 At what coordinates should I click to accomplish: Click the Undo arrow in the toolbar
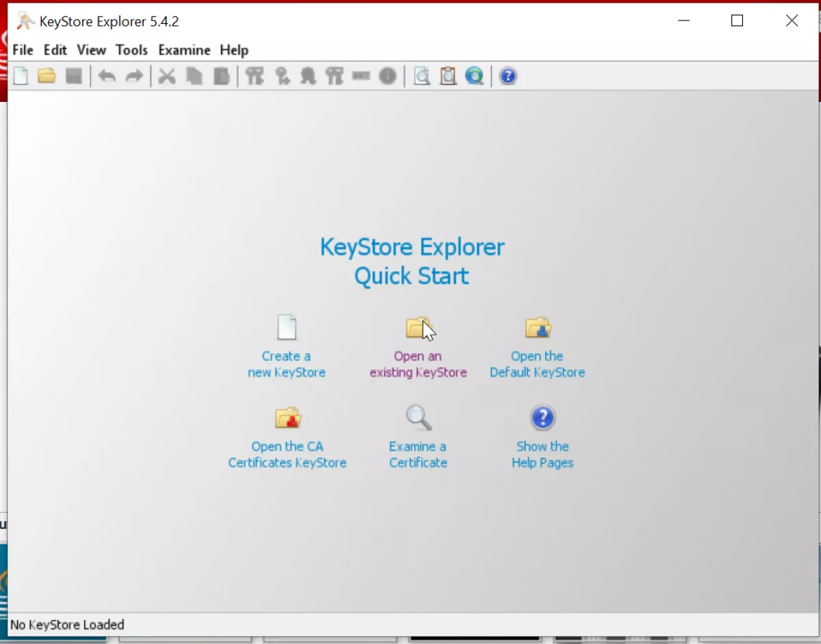click(107, 76)
